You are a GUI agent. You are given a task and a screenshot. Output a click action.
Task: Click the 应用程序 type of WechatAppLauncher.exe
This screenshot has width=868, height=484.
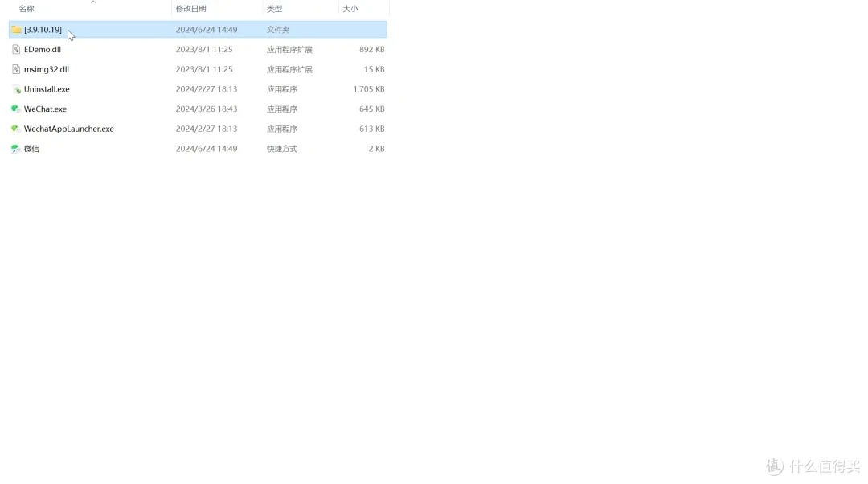coord(282,129)
